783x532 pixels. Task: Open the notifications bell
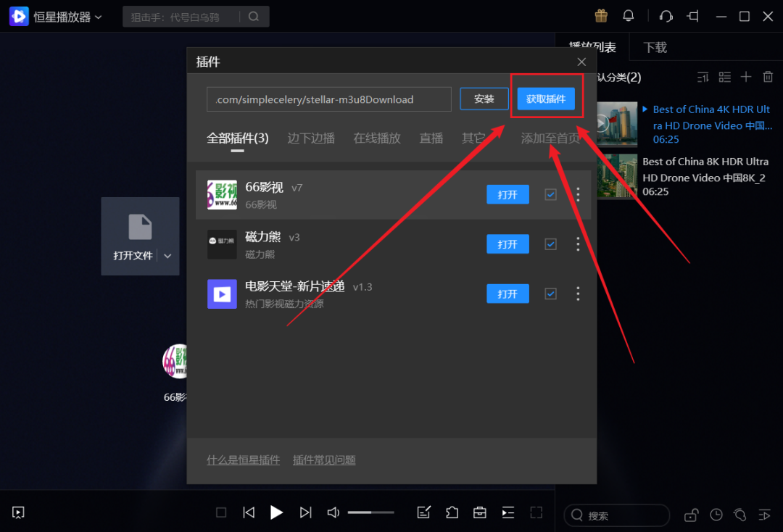[x=628, y=15]
